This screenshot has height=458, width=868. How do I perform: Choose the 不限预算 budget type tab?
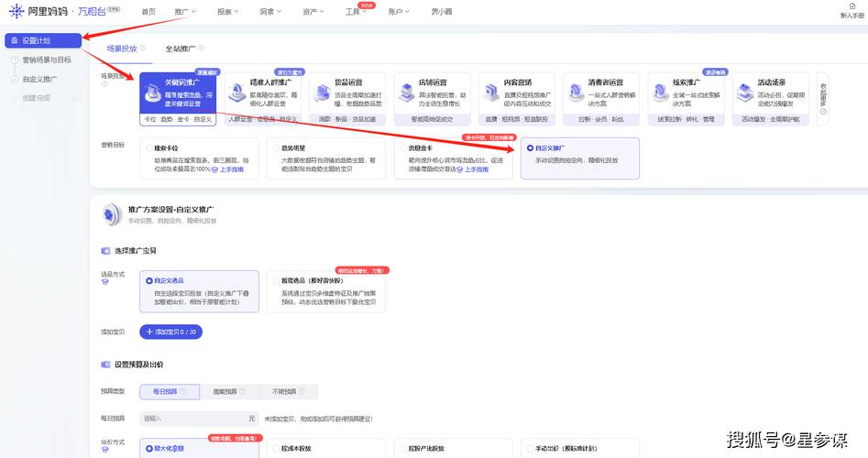[289, 392]
